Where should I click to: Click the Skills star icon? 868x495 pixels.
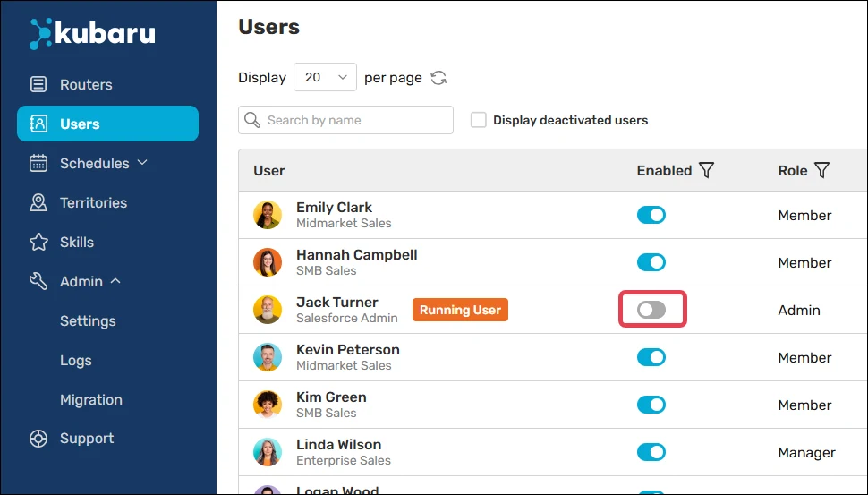point(38,242)
